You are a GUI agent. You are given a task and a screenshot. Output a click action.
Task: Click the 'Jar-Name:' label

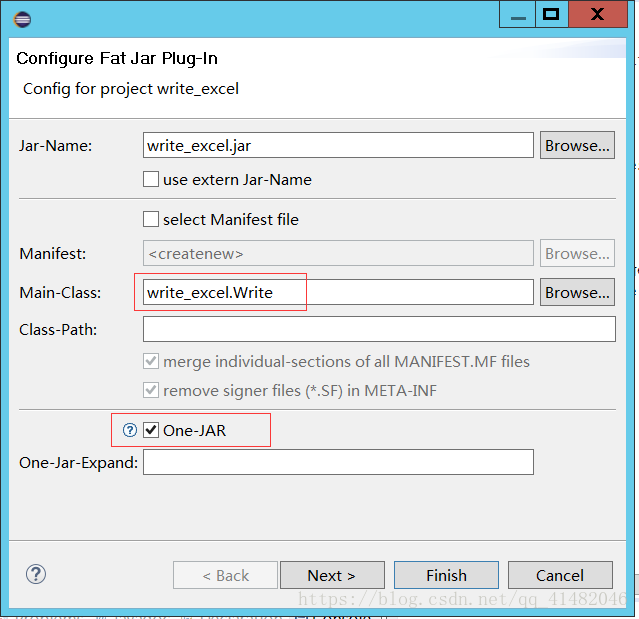tap(56, 145)
